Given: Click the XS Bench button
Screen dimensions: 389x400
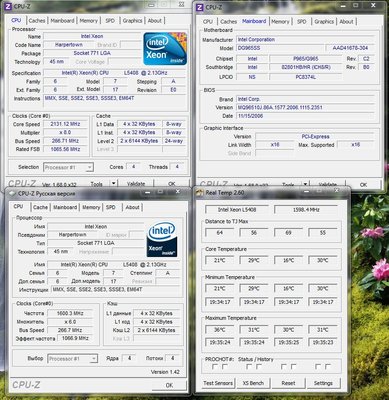Looking at the screenshot, I should tap(253, 383).
